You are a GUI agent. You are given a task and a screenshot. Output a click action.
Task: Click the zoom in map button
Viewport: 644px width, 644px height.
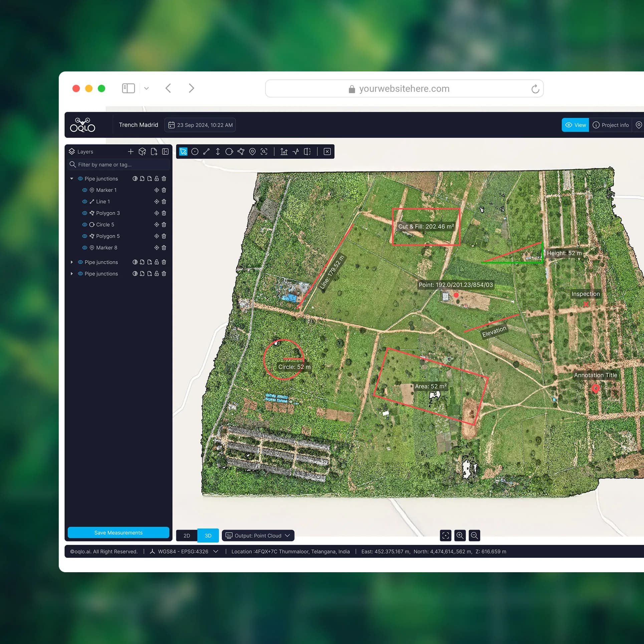[460, 535]
